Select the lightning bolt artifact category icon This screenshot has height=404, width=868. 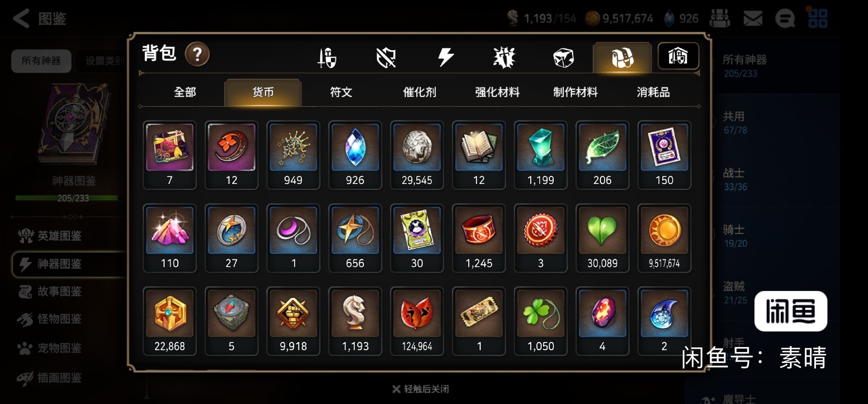coord(445,57)
